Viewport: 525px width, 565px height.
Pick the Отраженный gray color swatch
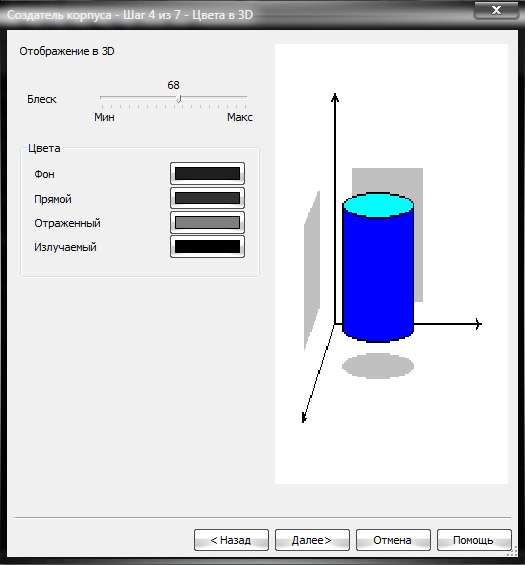(x=208, y=222)
